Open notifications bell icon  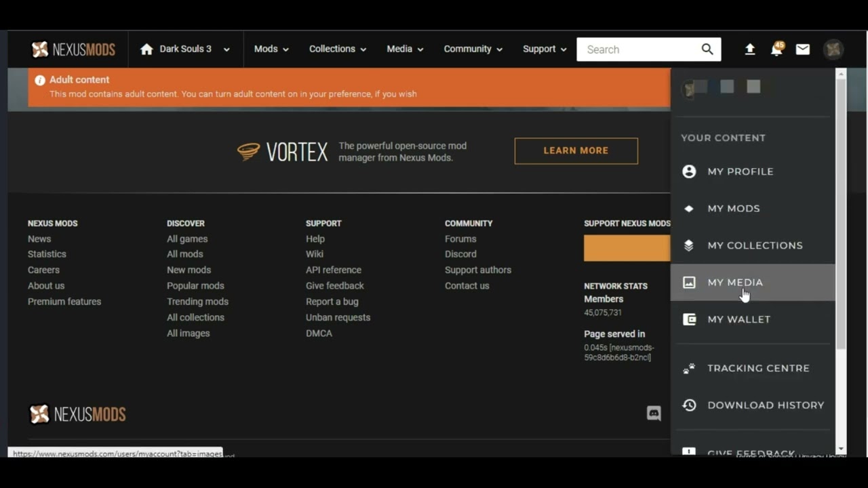point(776,49)
